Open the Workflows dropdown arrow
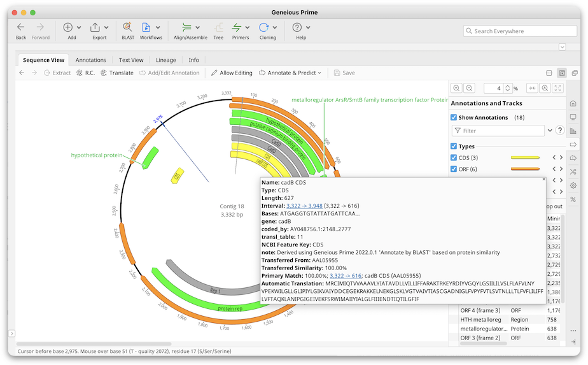This screenshot has height=365, width=588. [158, 27]
